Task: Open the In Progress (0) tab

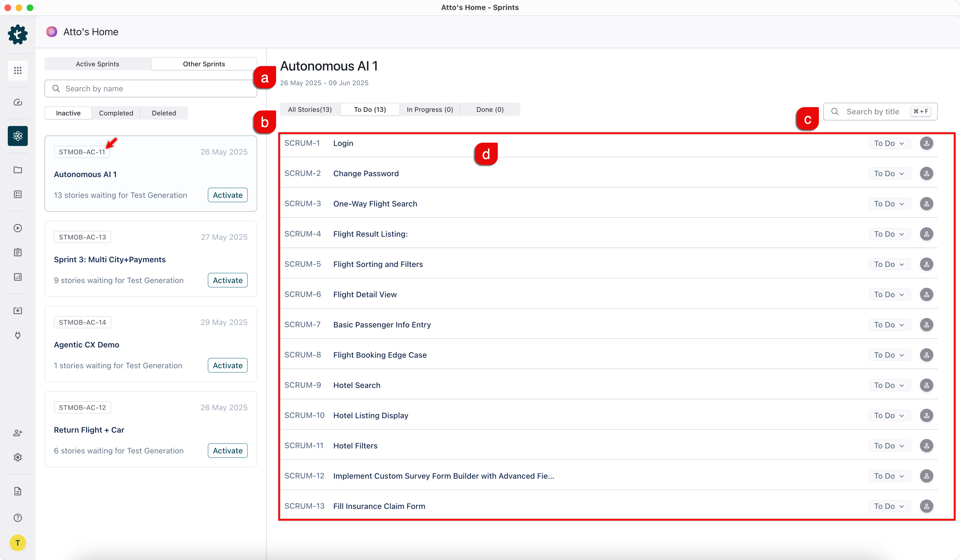Action: (429, 110)
